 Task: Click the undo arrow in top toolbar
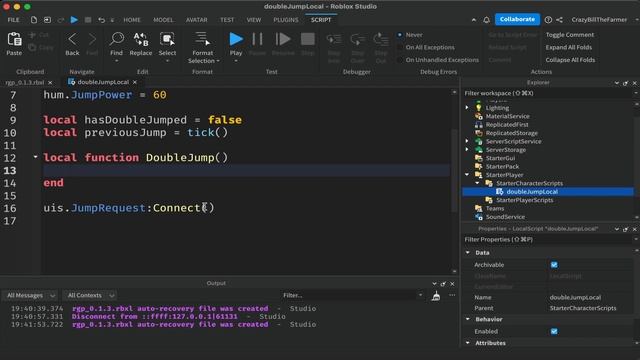(102, 20)
